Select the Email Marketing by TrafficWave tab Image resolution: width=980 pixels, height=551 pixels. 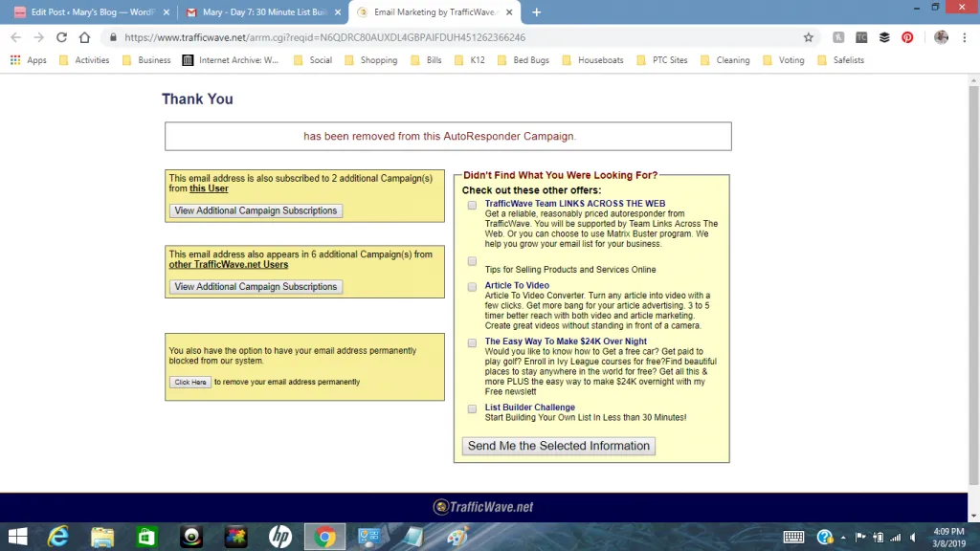(434, 11)
